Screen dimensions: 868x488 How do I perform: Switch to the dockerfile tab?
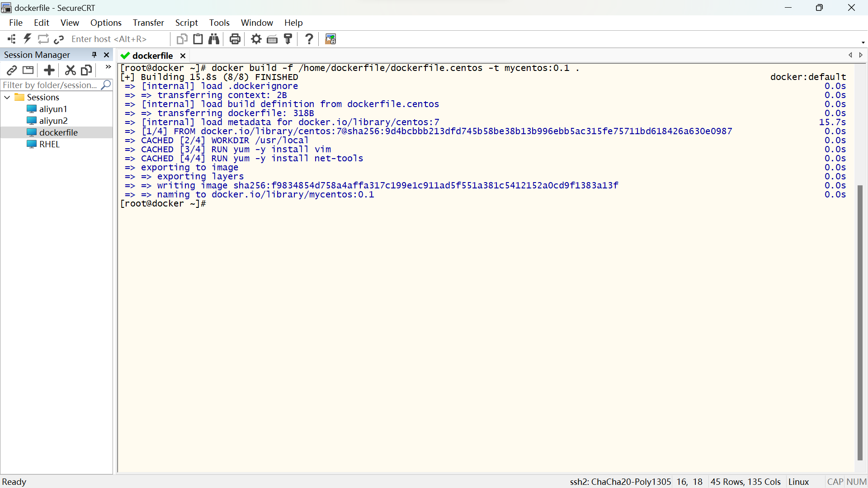152,56
